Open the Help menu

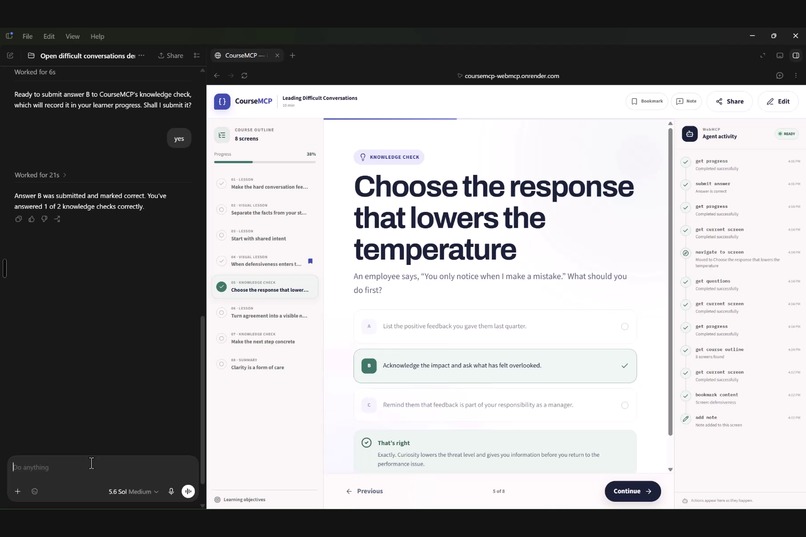tap(97, 36)
